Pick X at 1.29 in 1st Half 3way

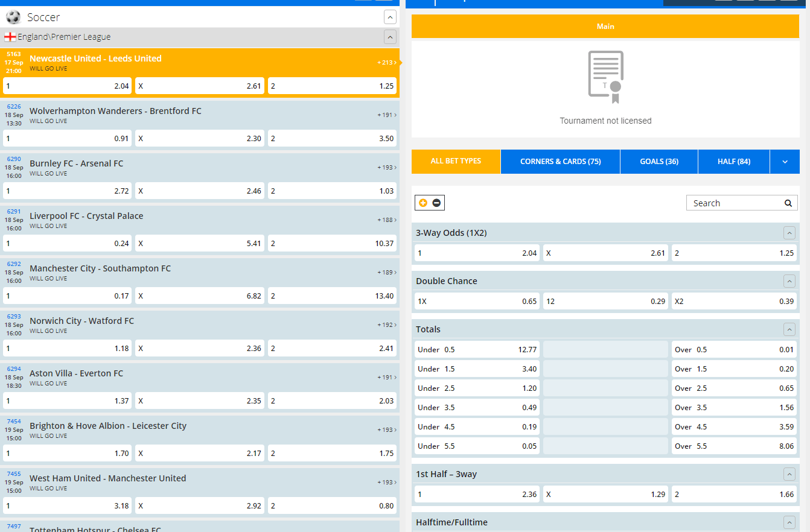[605, 495]
